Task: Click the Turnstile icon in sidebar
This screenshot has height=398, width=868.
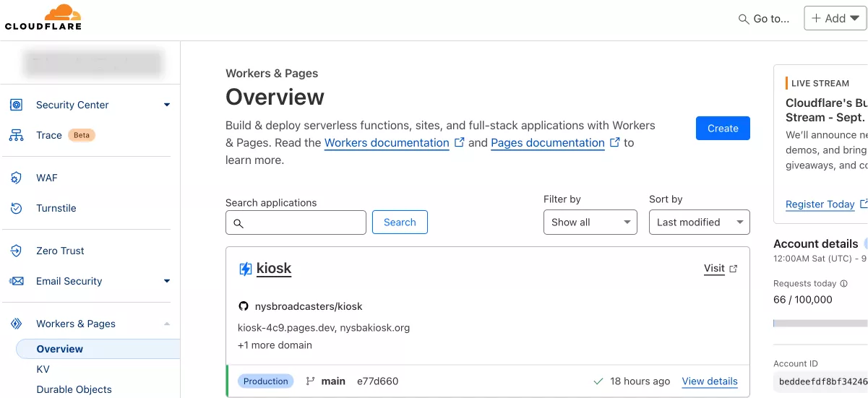Action: pos(16,208)
